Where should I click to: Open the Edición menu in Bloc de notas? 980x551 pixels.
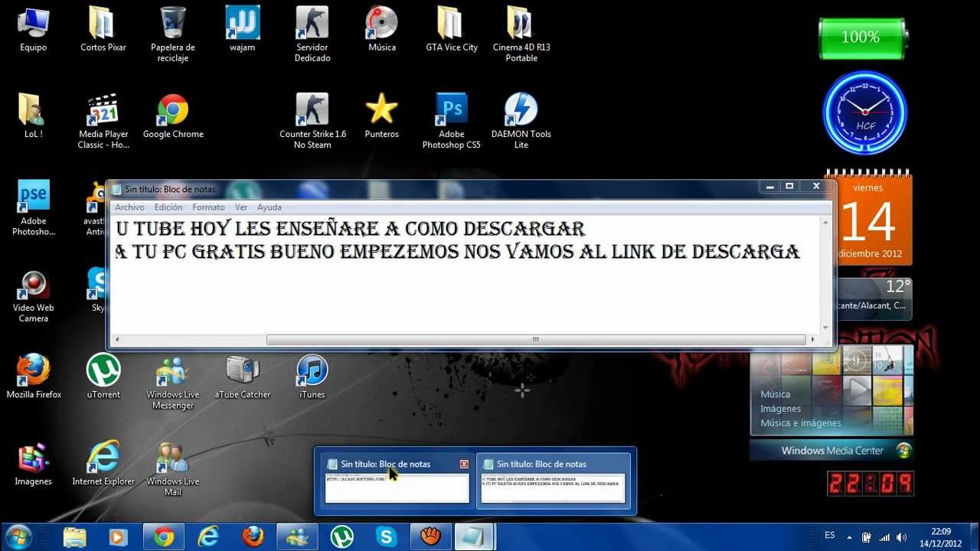(x=168, y=207)
